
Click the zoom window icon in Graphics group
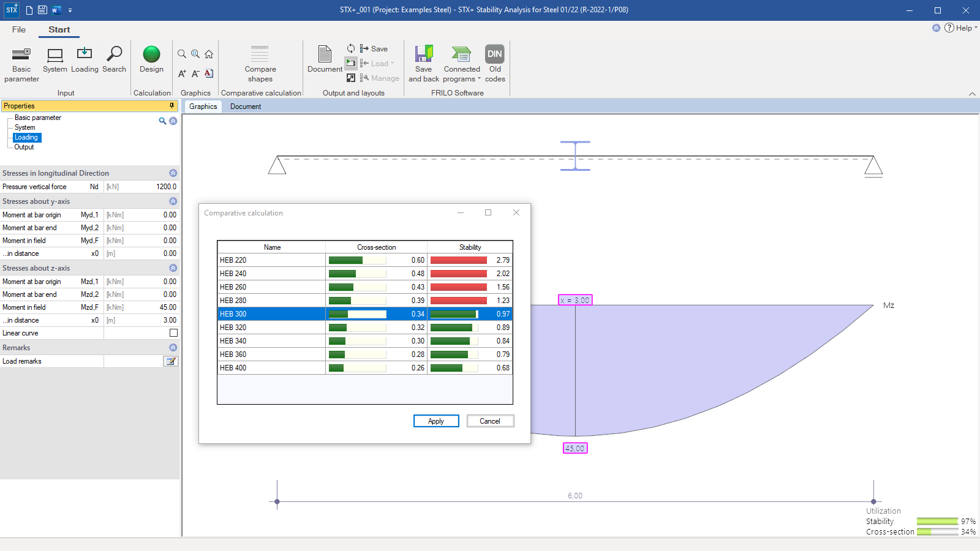click(x=195, y=54)
